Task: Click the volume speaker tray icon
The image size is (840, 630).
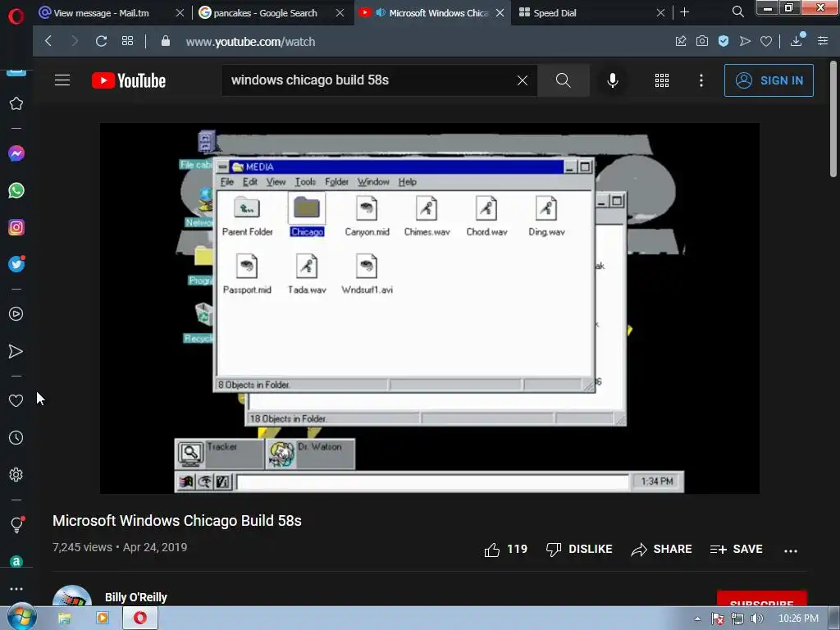Action: 756,619
